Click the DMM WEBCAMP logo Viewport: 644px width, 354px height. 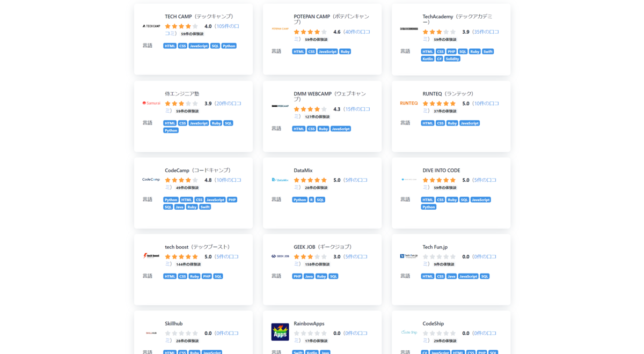coord(280,106)
